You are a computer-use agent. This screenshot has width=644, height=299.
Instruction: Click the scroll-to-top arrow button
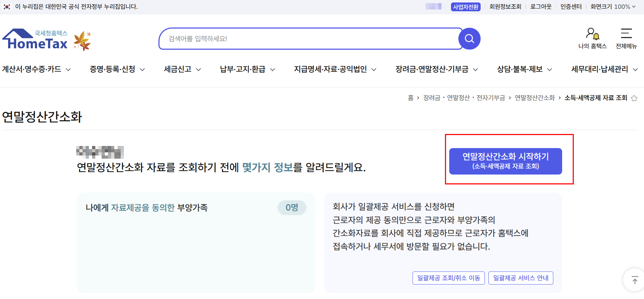[x=634, y=280]
